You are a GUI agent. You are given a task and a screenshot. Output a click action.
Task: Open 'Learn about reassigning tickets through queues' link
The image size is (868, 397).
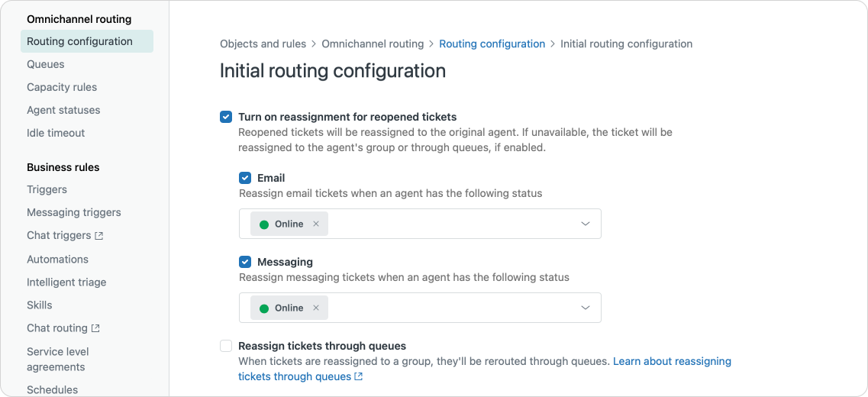click(x=672, y=361)
